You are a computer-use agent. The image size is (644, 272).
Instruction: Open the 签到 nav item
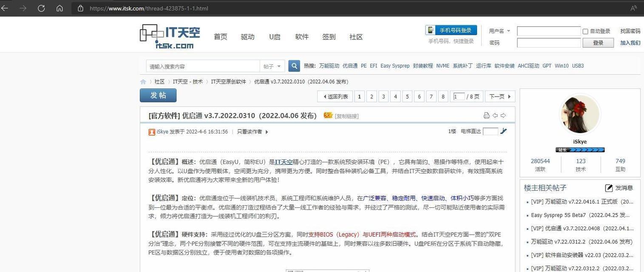(329, 37)
